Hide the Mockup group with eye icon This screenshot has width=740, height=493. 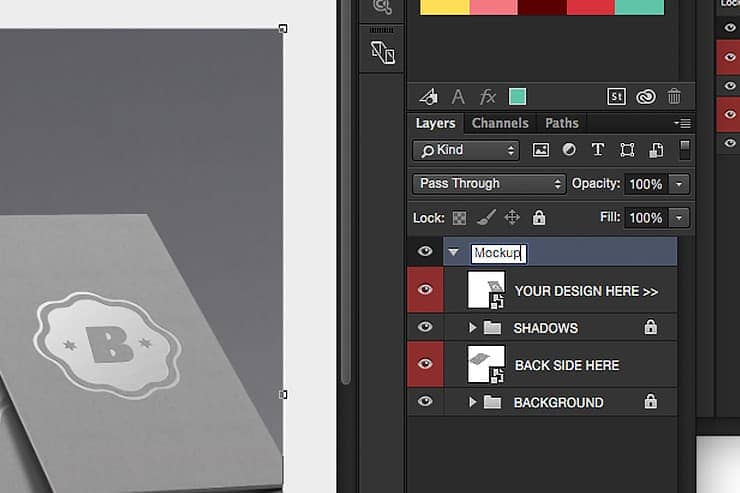point(425,251)
